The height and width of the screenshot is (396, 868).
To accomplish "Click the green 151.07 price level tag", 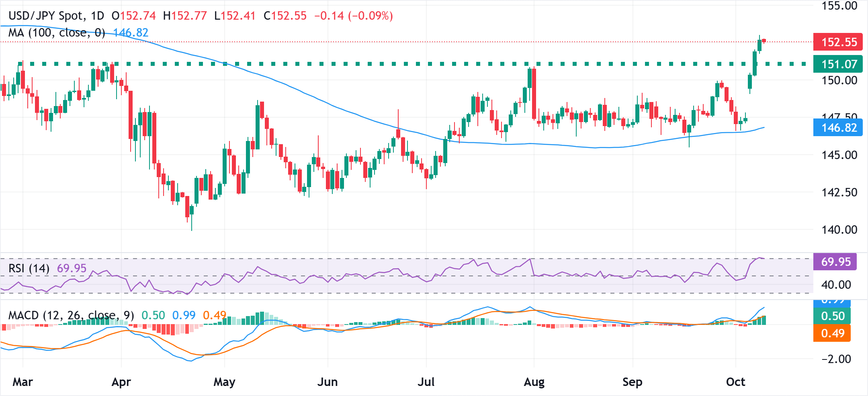I will pyautogui.click(x=838, y=64).
